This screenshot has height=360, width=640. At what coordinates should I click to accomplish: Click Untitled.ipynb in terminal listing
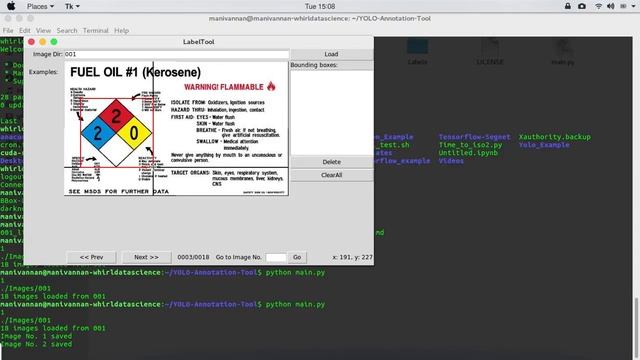468,153
